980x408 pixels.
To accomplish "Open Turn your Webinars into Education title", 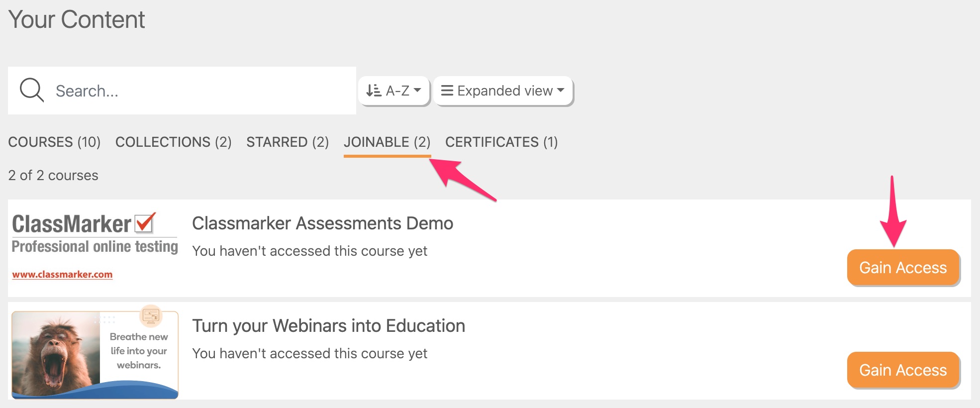I will click(x=328, y=326).
